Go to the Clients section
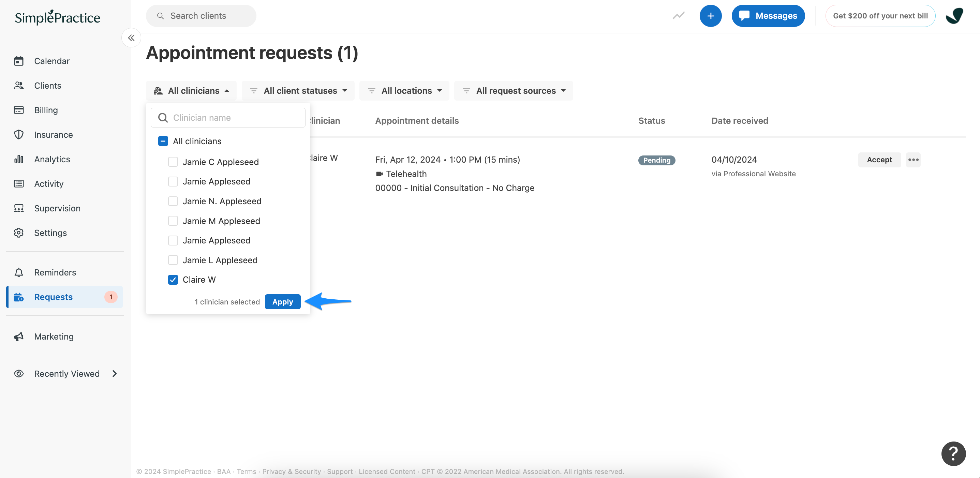This screenshot has height=478, width=980. 47,86
